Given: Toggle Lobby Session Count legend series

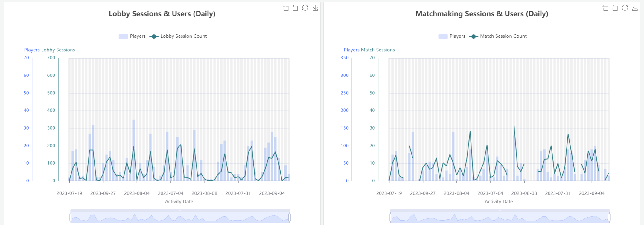Looking at the screenshot, I should pos(178,36).
